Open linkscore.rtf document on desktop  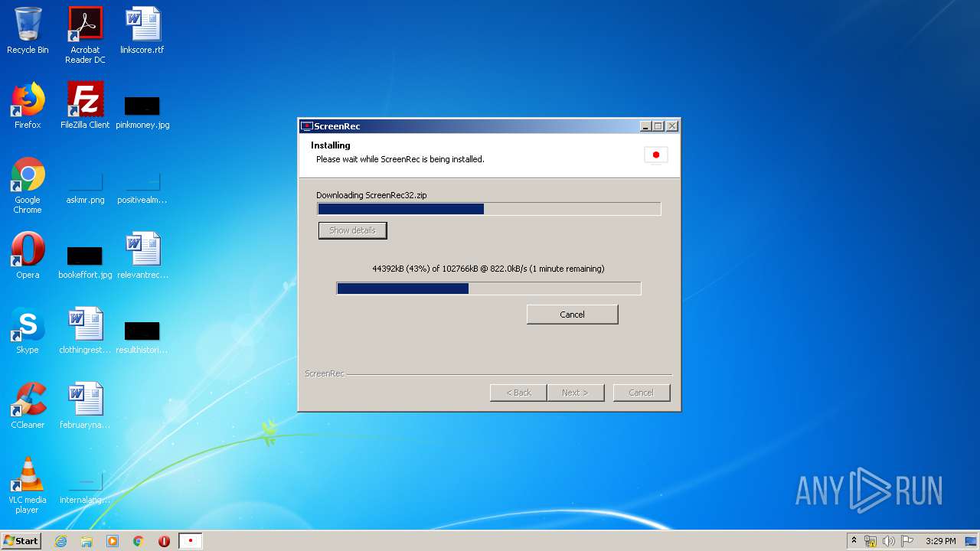pos(142,31)
